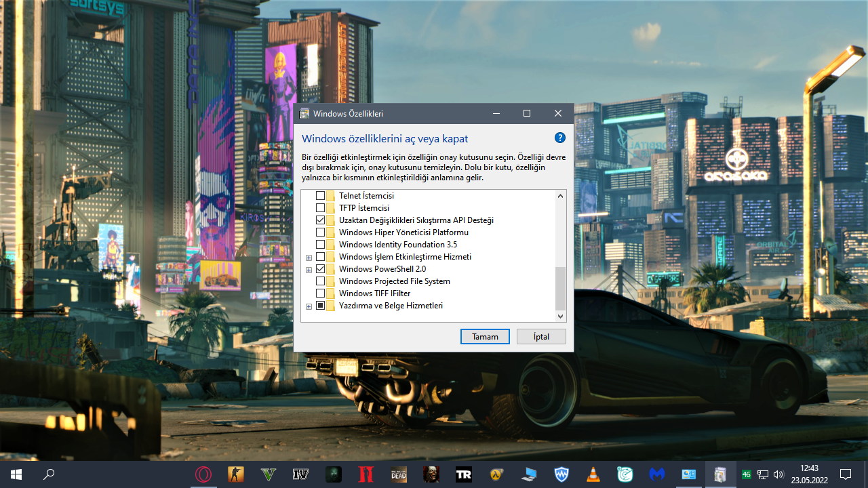The height and width of the screenshot is (488, 868).
Task: Open VLC media player from the taskbar
Action: (x=593, y=474)
